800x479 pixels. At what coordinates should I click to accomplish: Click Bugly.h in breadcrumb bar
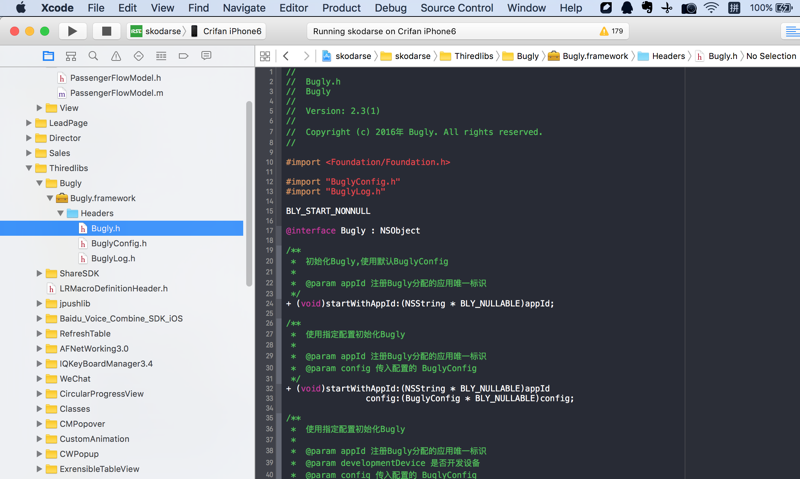(716, 56)
